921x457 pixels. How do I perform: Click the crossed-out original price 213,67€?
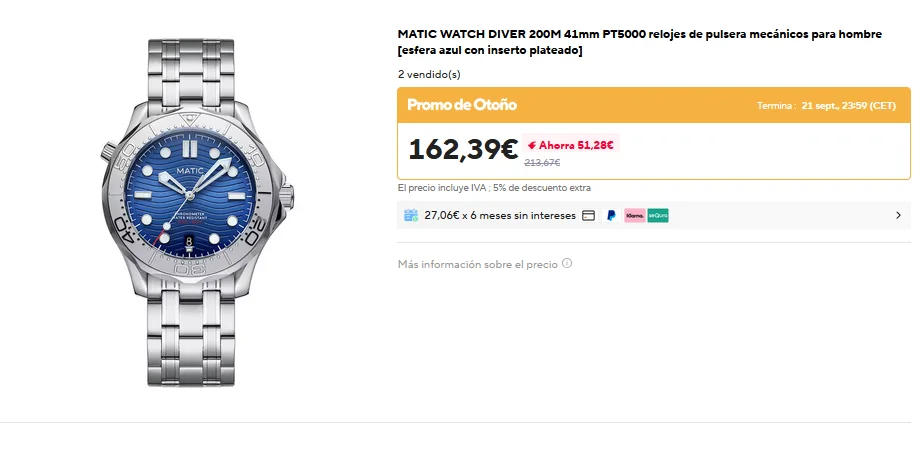[542, 163]
